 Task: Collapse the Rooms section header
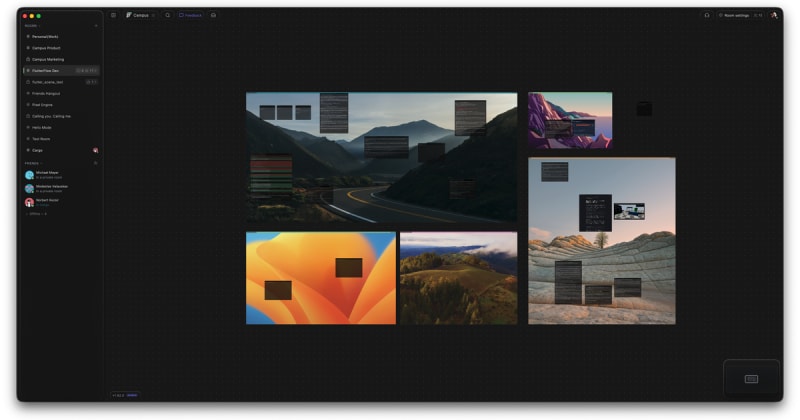click(x=32, y=26)
